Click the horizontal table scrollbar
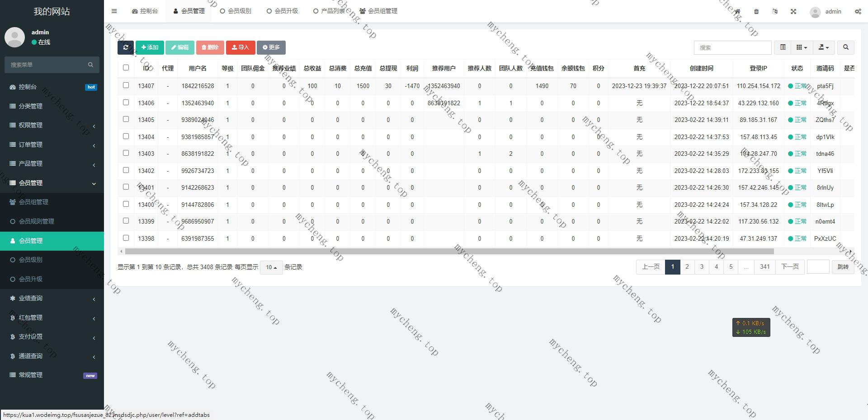This screenshot has height=420, width=868. coord(449,251)
